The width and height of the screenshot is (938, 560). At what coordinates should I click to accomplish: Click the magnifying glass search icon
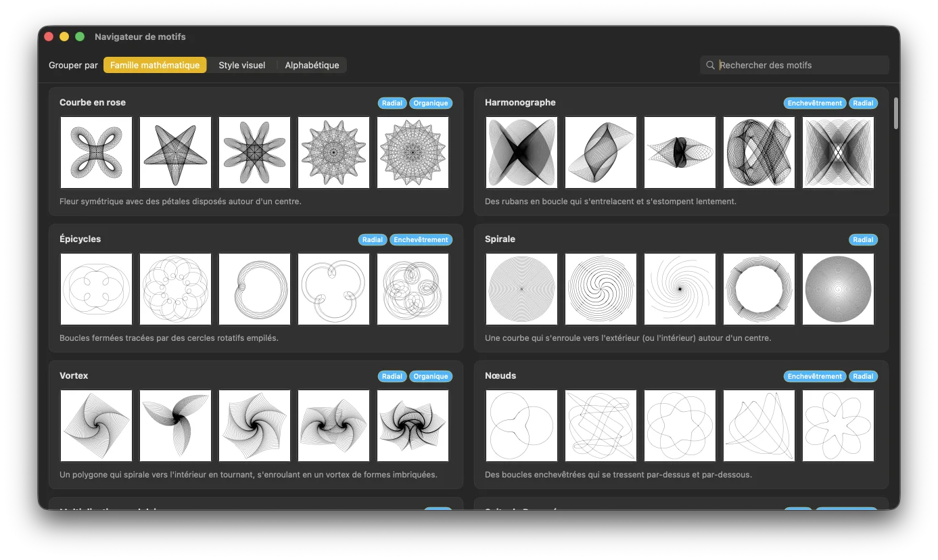pyautogui.click(x=710, y=65)
